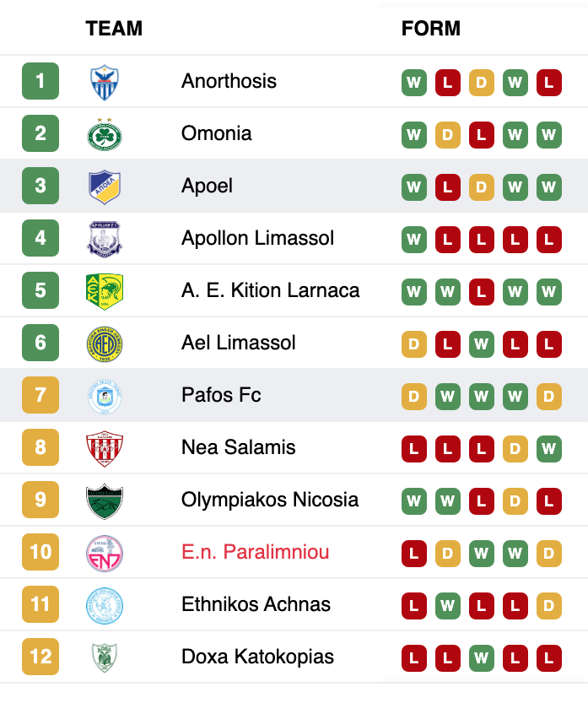Click the Olympiakos Nicosia team name
Screen dimensions: 588x714
(x=270, y=500)
